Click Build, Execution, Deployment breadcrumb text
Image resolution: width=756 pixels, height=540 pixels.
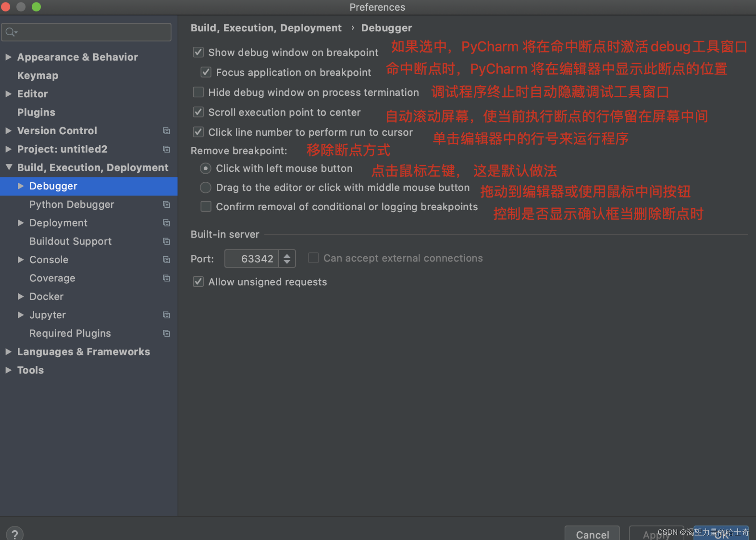pos(266,28)
